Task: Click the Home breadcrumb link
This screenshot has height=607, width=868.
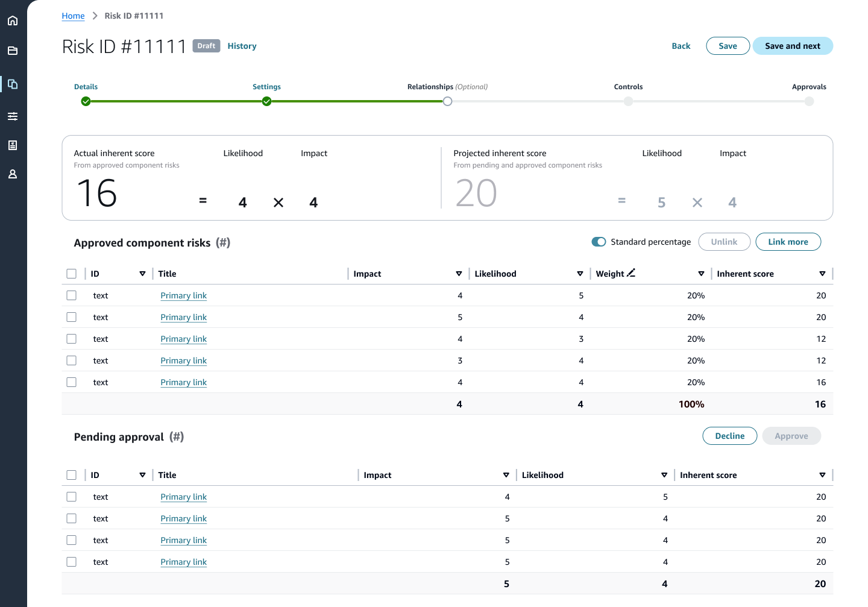Action: [73, 16]
